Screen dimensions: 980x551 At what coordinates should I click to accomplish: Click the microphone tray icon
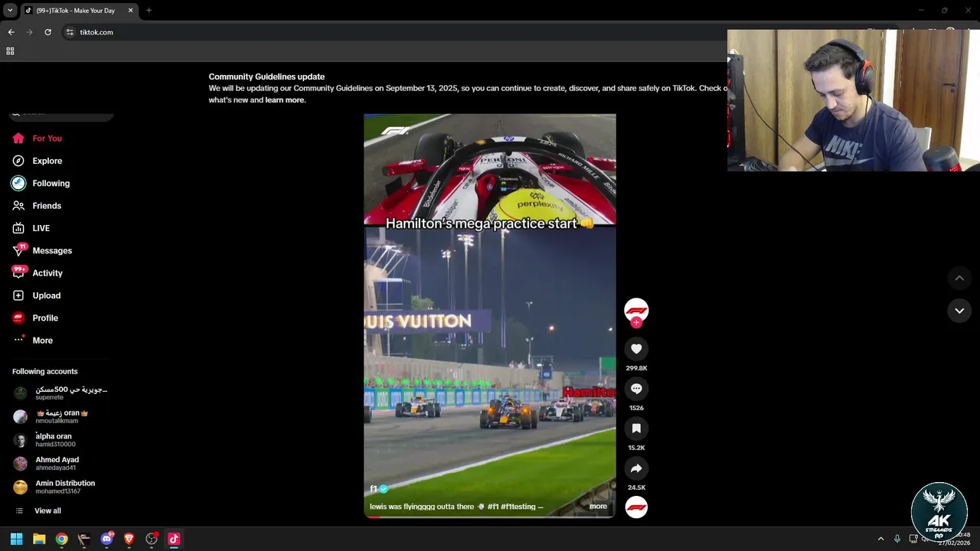(x=897, y=539)
